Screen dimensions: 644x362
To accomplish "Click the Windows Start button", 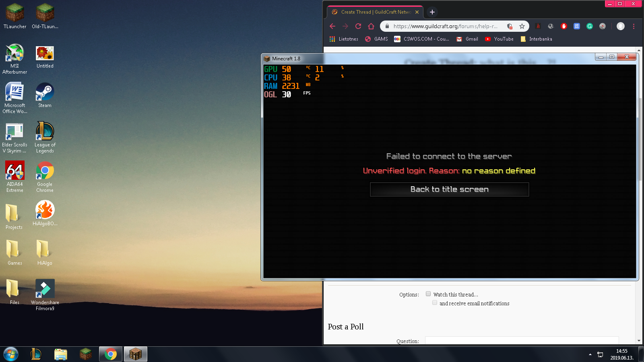I will coord(11,354).
